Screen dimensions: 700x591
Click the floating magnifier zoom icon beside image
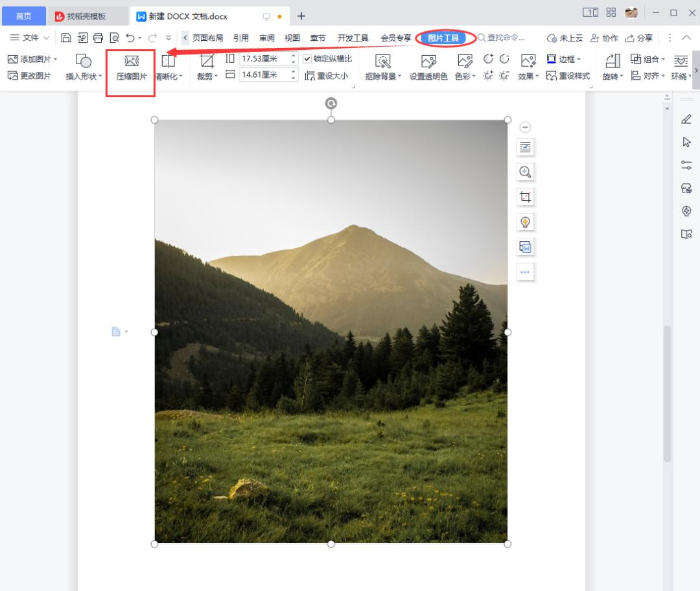coord(525,172)
